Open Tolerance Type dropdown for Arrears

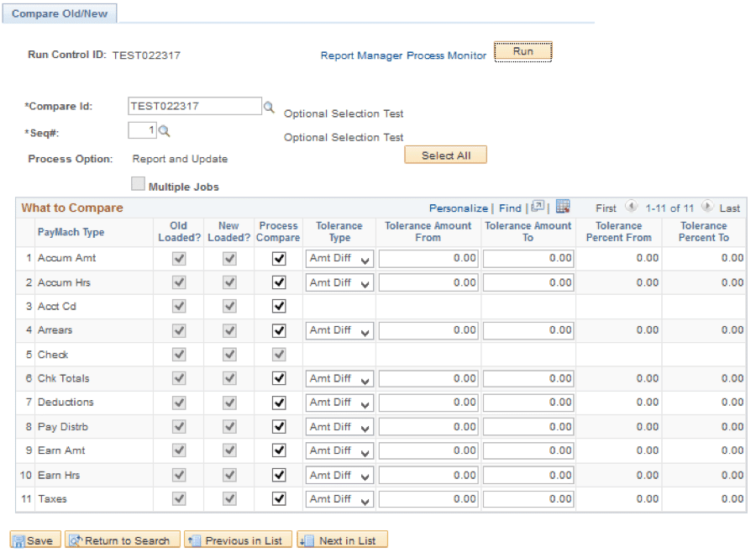coord(339,330)
